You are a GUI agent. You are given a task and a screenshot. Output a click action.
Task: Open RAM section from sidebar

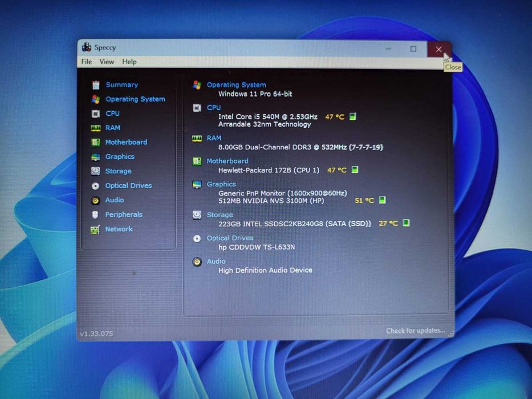[x=113, y=128]
